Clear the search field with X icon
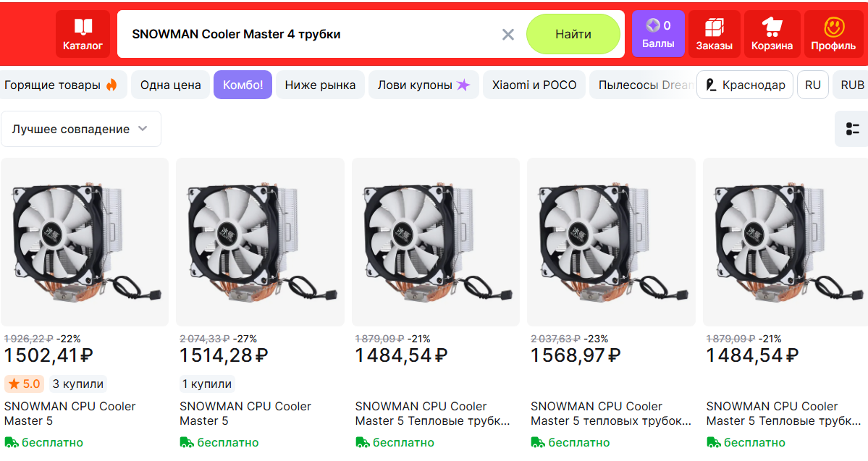This screenshot has height=461, width=868. pyautogui.click(x=508, y=34)
